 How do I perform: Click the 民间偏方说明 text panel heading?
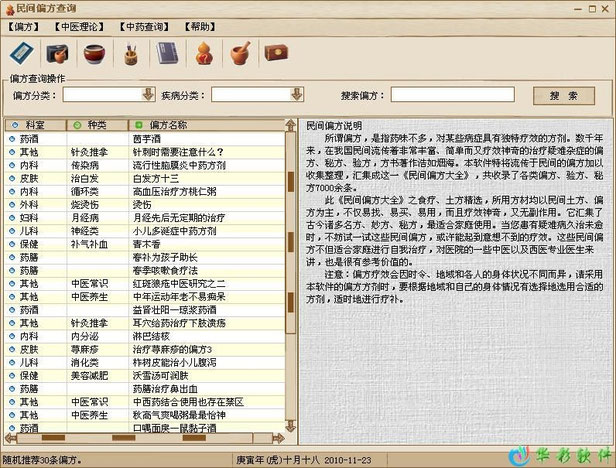coord(334,126)
